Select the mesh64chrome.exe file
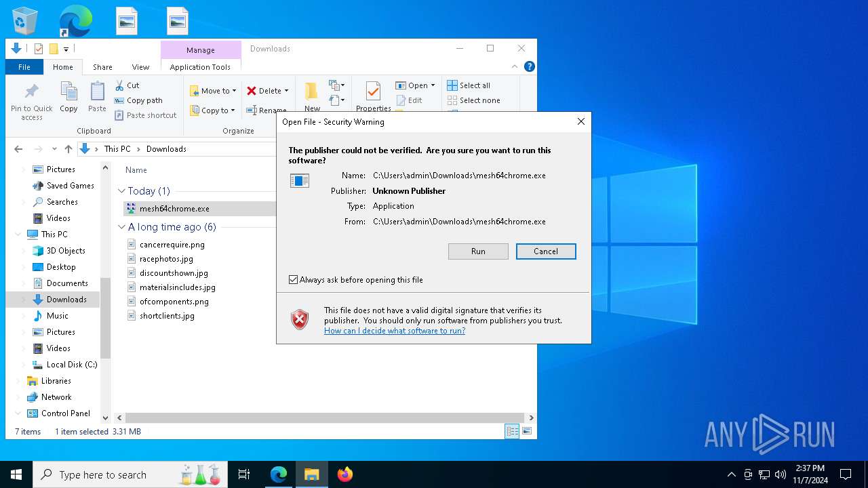Image resolution: width=868 pixels, height=488 pixels. pyautogui.click(x=174, y=209)
